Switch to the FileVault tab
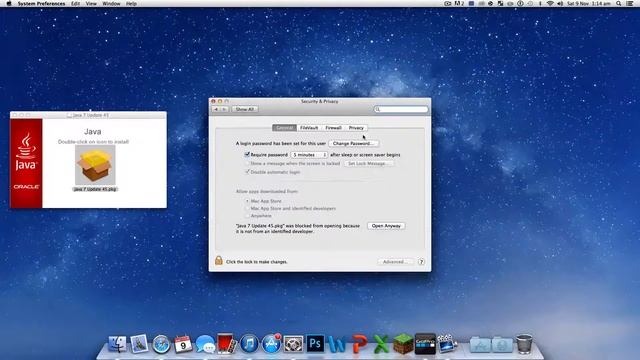The image size is (640, 360). (x=309, y=128)
